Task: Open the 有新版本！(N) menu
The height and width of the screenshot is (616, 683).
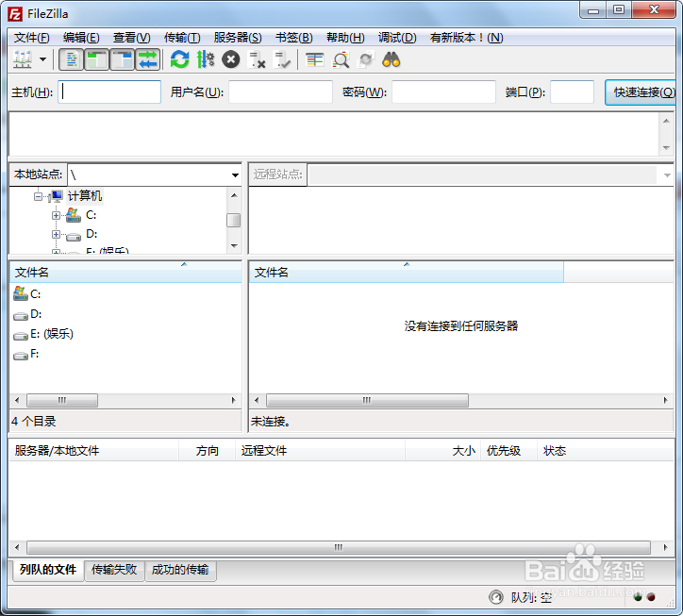Action: pyautogui.click(x=467, y=38)
